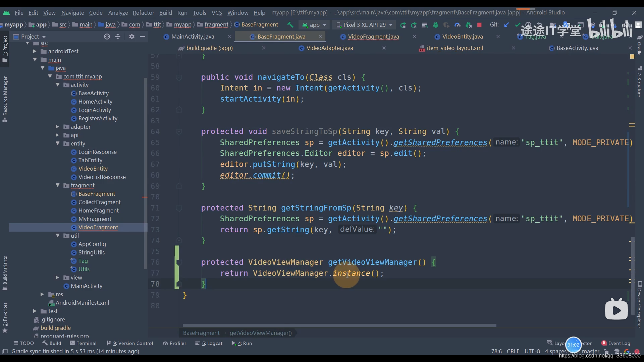Switch to the MainActivity.java tab
The image size is (644, 362).
coord(193,37)
